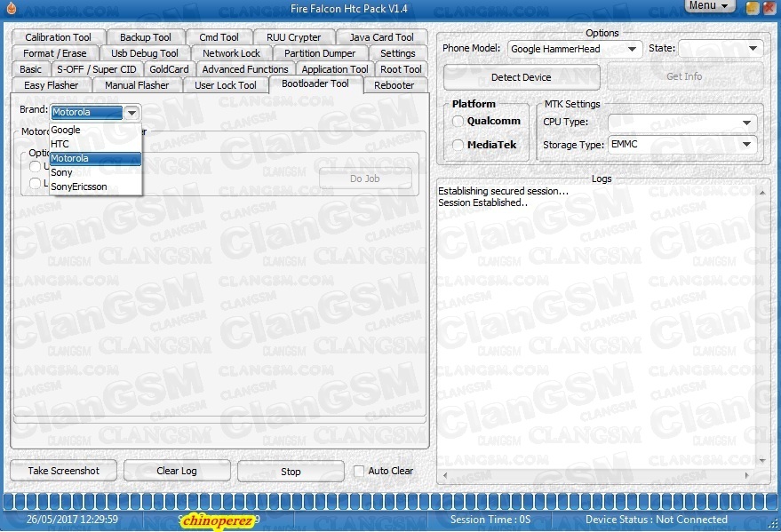Click the Clear Log button
781x532 pixels.
click(177, 471)
